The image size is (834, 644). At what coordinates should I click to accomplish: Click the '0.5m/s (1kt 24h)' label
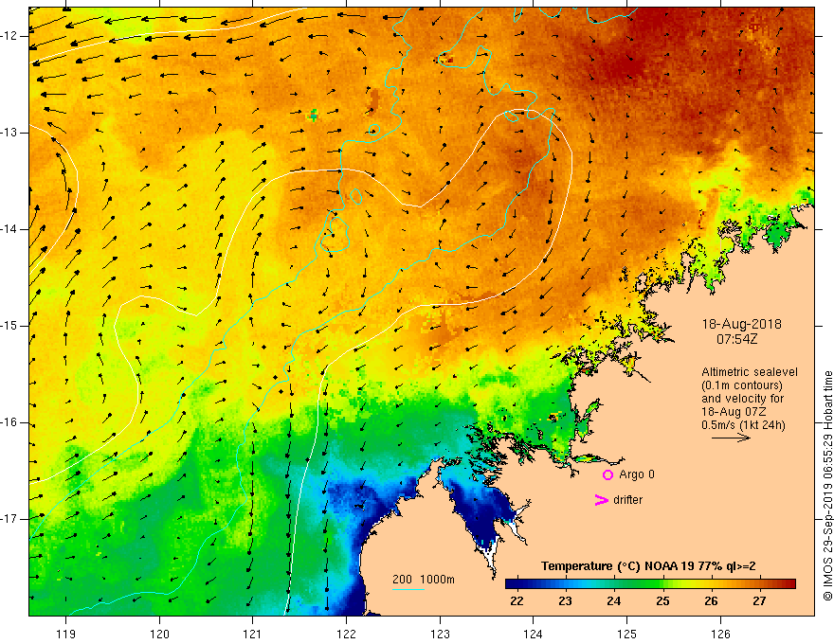743,425
